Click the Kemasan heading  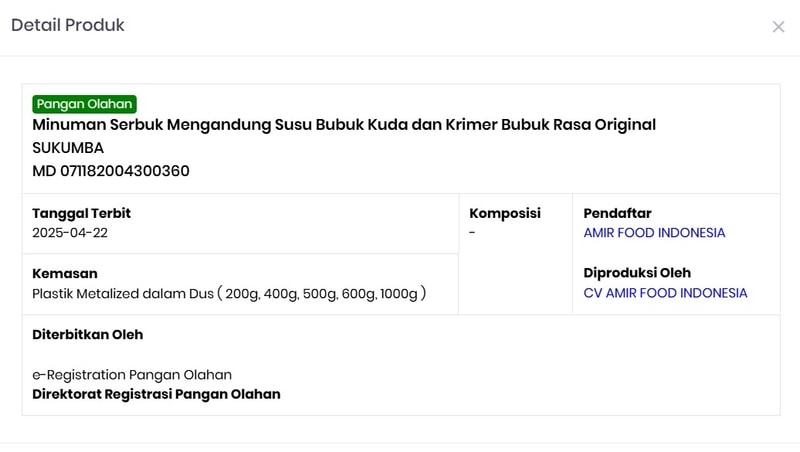coord(65,273)
